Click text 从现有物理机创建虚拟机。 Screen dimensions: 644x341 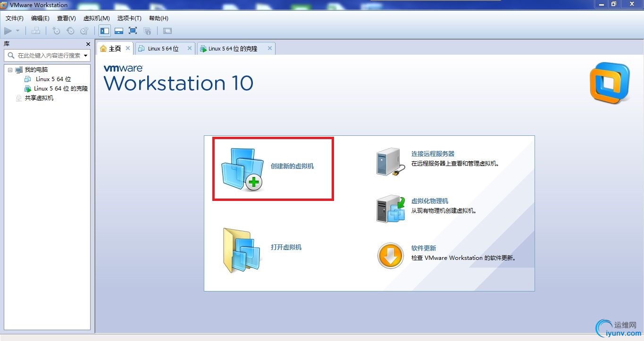click(x=444, y=211)
